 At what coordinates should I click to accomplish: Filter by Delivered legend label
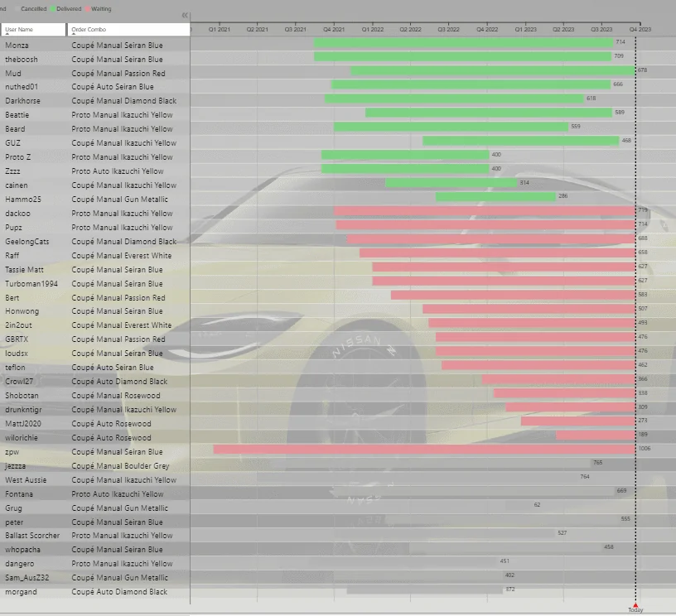(x=69, y=9)
